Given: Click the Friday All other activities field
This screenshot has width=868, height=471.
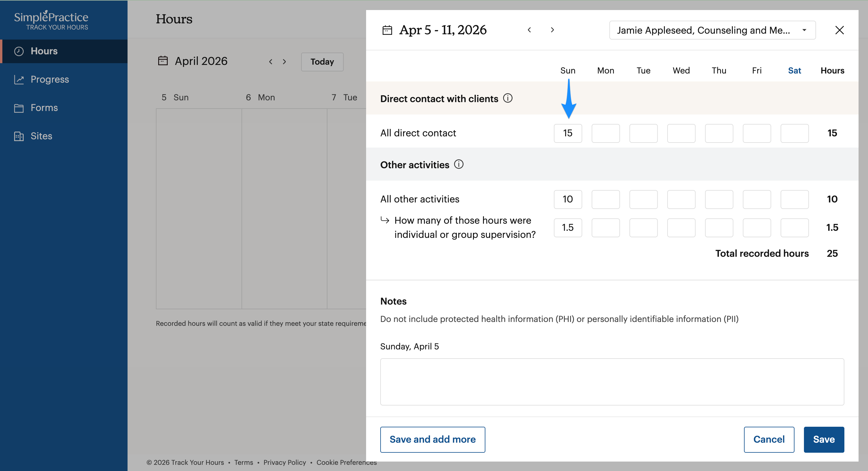Looking at the screenshot, I should (x=756, y=199).
